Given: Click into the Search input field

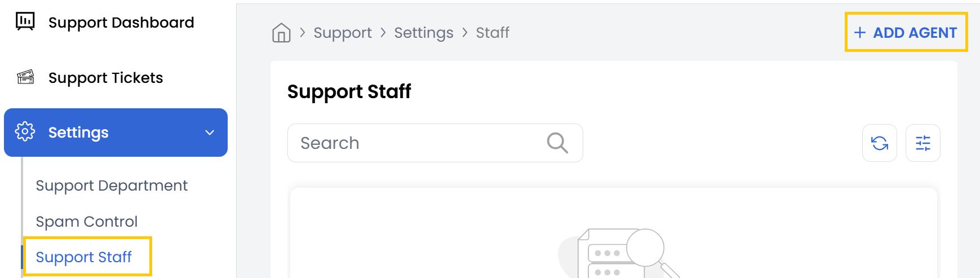Looking at the screenshot, I should pyautogui.click(x=417, y=143).
